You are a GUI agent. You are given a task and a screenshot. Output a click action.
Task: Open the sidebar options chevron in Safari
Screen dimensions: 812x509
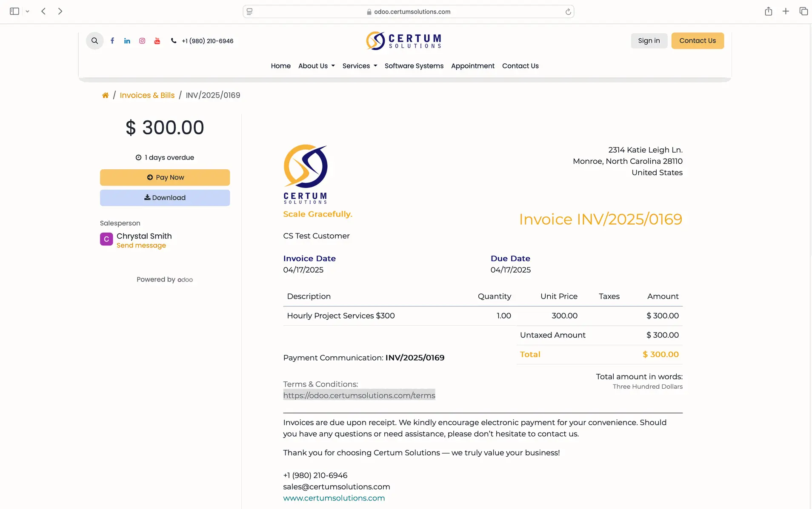(x=27, y=11)
